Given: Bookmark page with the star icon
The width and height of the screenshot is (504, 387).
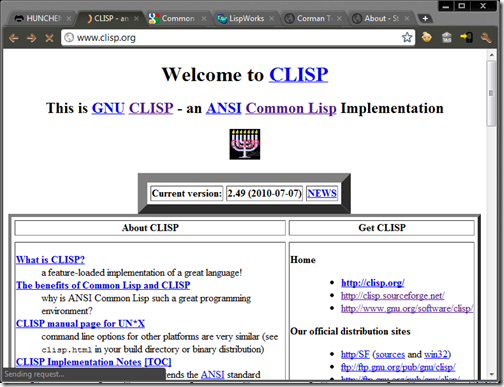Looking at the screenshot, I should [407, 37].
